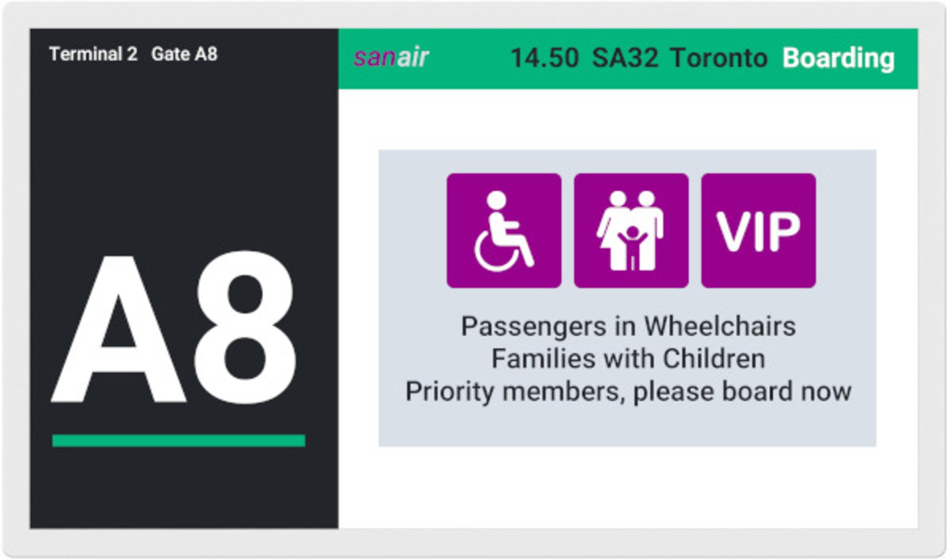The width and height of the screenshot is (948, 560).
Task: Click the white 'air' part of logo
Action: pyautogui.click(x=413, y=58)
